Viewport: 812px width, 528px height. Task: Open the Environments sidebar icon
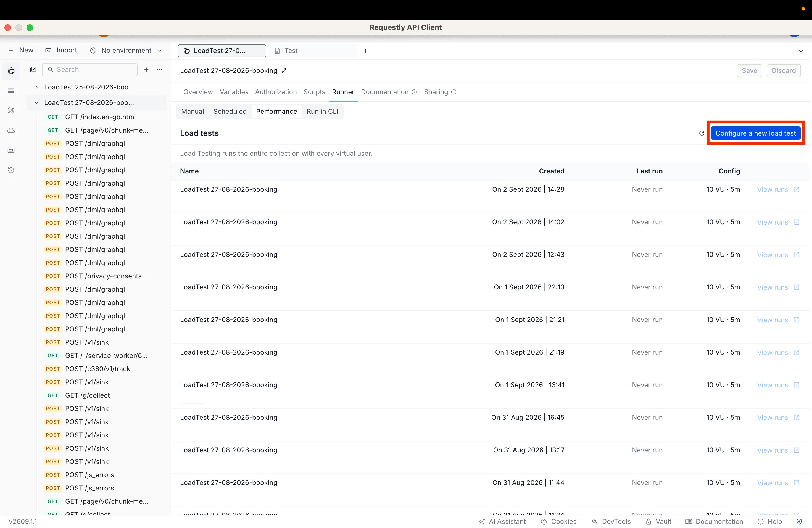(x=11, y=90)
